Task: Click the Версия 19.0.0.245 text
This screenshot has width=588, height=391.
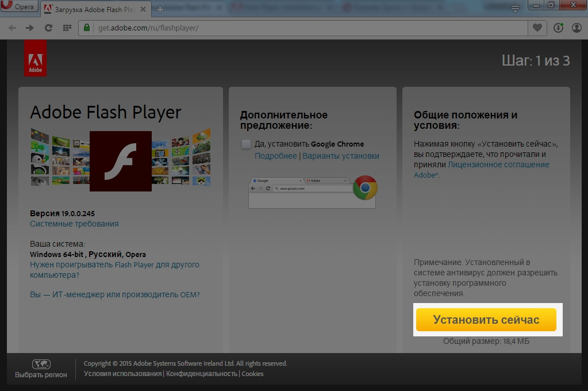Action: (x=62, y=213)
